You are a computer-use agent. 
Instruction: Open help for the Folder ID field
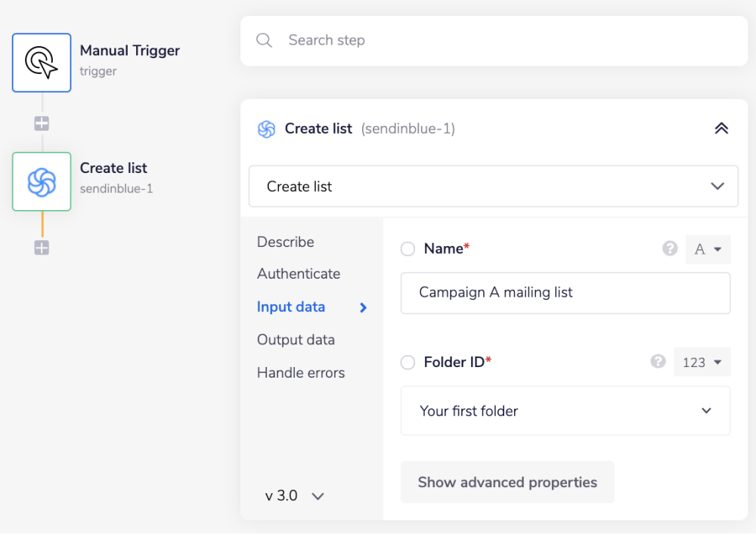658,362
